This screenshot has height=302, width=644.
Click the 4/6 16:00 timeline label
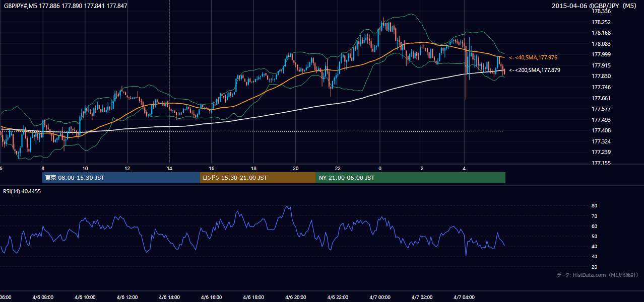click(x=211, y=297)
